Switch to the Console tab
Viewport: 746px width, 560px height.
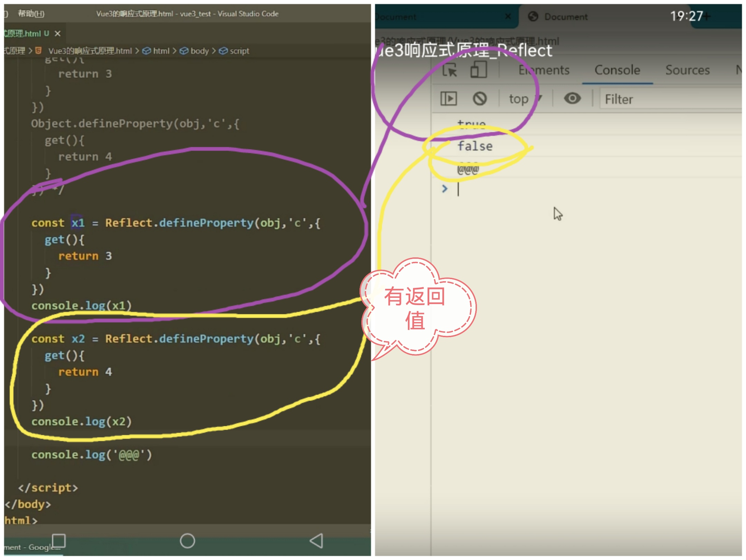(617, 70)
